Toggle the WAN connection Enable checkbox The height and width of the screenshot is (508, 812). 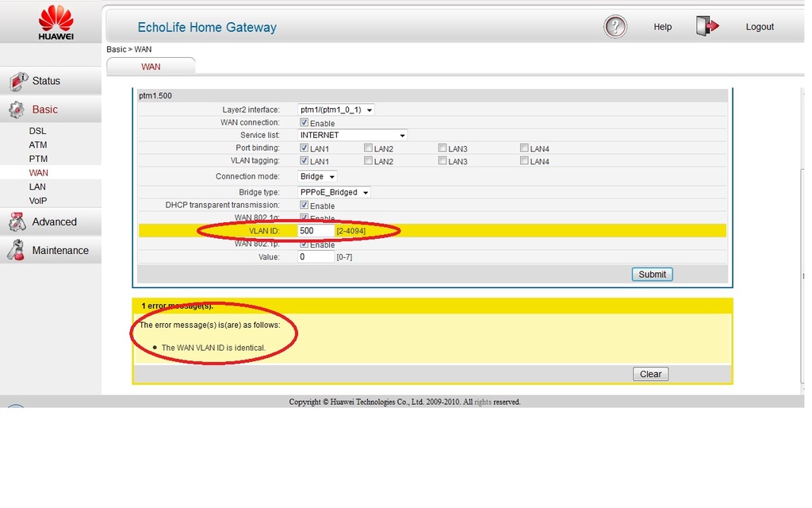click(304, 123)
